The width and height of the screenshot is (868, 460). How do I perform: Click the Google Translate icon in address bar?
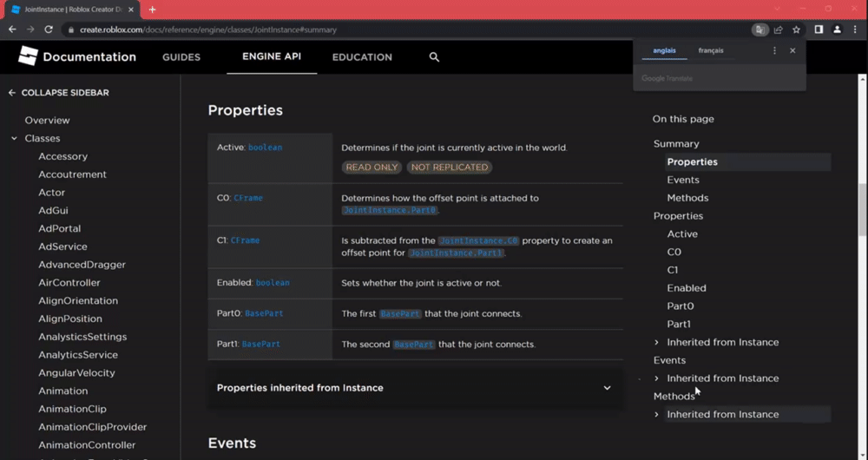[x=760, y=30]
